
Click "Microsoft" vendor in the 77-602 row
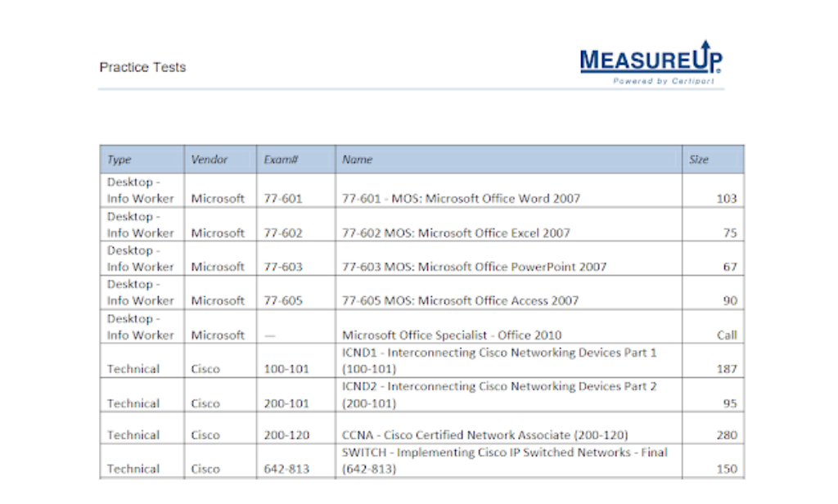(218, 233)
